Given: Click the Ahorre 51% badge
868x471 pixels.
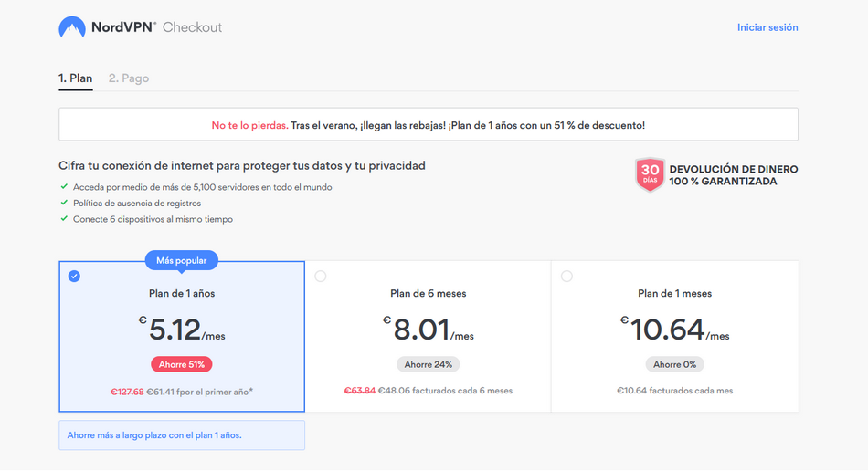Looking at the screenshot, I should pos(182,365).
